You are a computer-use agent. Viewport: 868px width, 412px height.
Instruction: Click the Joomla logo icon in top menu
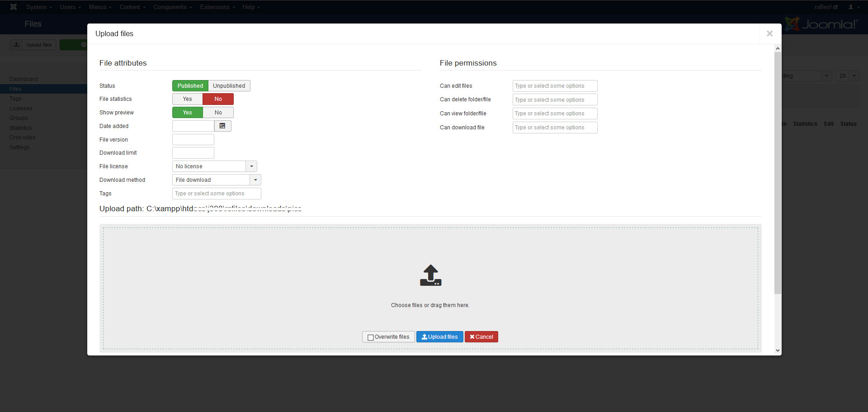click(x=14, y=7)
